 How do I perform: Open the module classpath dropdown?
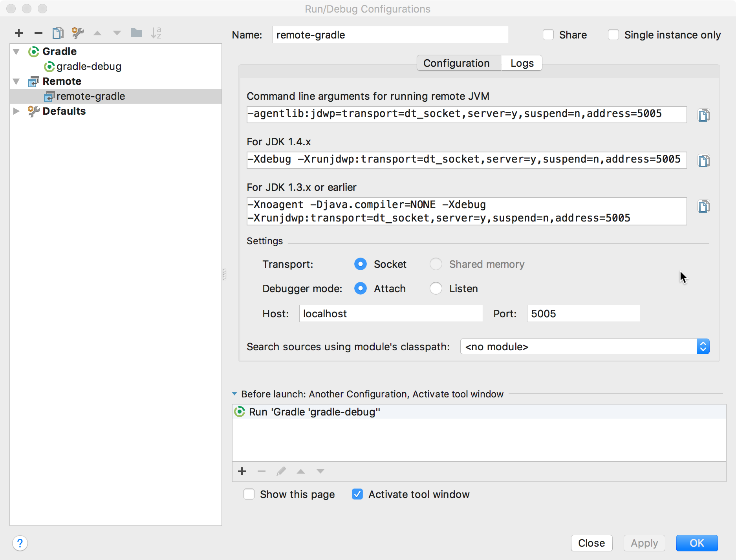click(703, 346)
